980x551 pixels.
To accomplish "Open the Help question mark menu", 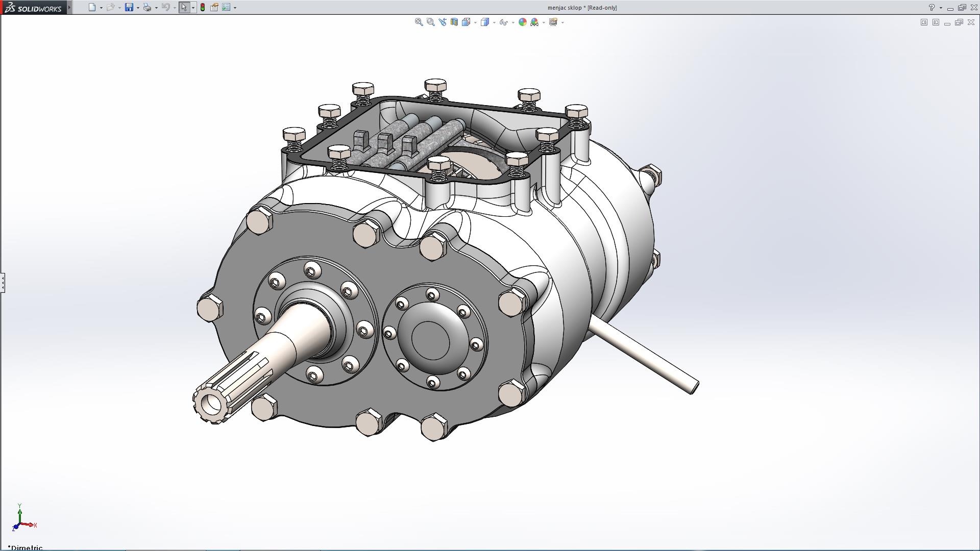I will 932,7.
